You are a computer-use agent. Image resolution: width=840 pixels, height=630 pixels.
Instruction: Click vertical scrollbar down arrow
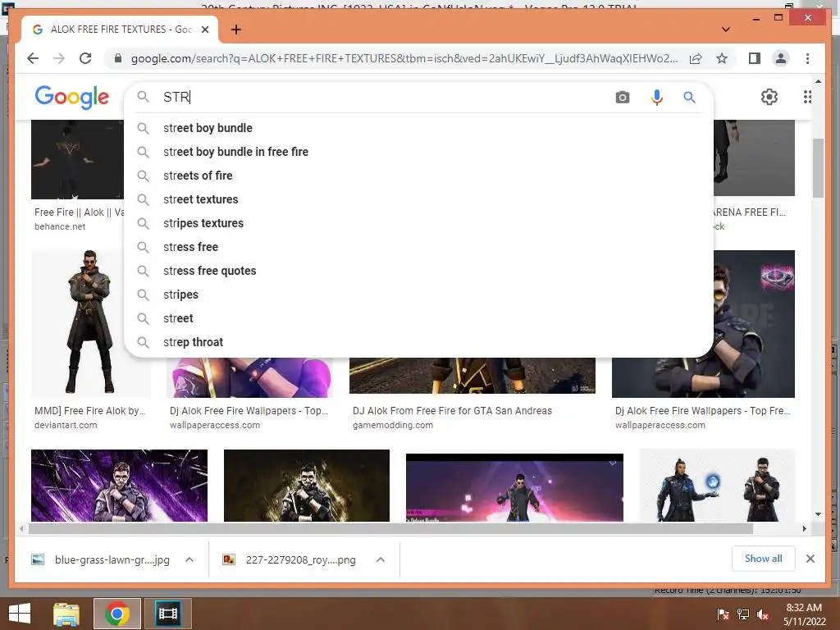[x=818, y=514]
